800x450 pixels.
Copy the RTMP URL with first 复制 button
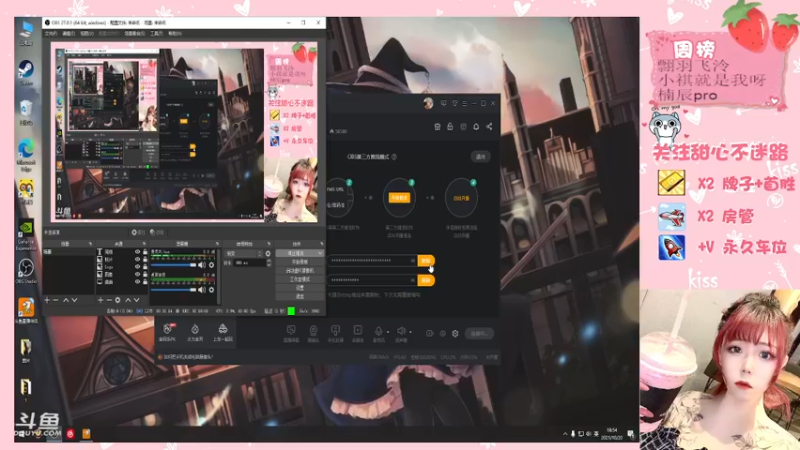pos(426,261)
